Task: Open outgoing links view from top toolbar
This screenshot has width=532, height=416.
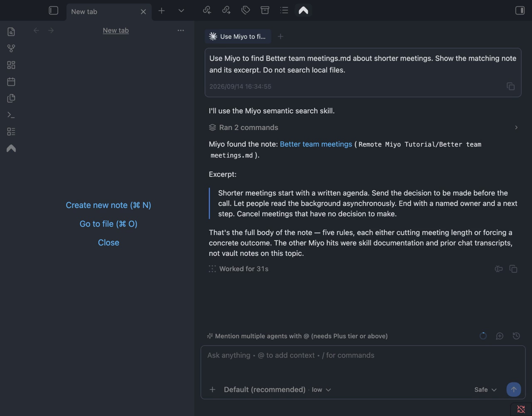Action: coord(226,10)
